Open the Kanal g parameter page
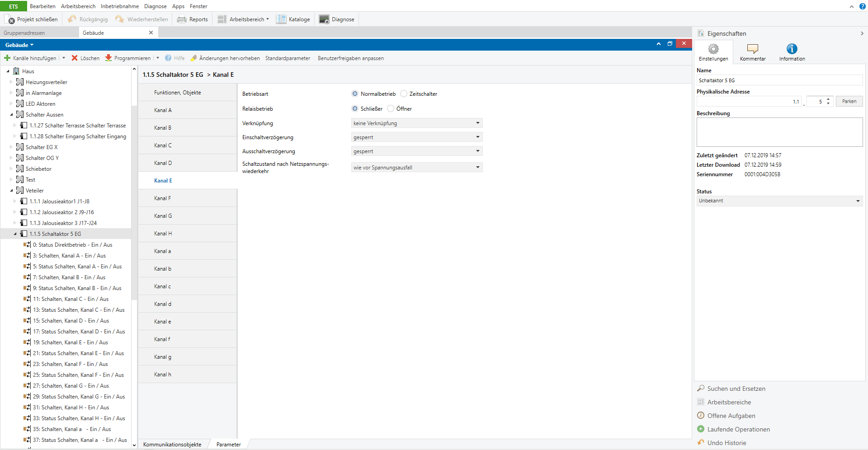Image resolution: width=868 pixels, height=450 pixels. pyautogui.click(x=188, y=357)
